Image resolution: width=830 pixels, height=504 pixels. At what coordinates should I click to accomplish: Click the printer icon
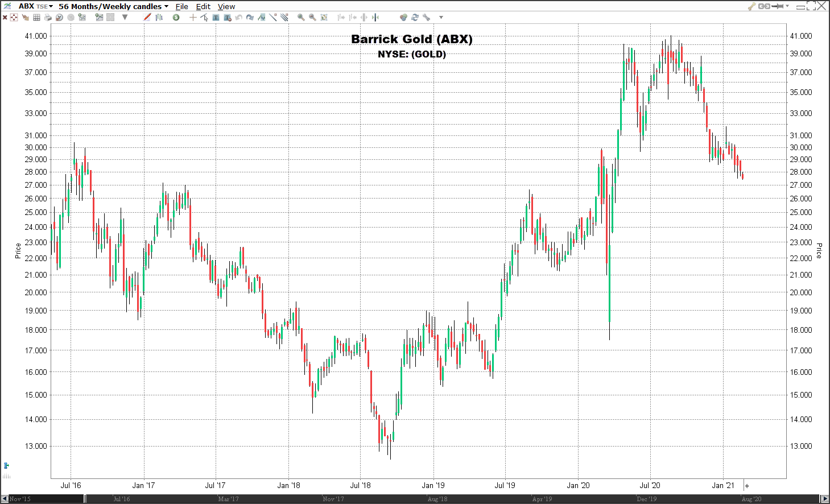tap(48, 18)
